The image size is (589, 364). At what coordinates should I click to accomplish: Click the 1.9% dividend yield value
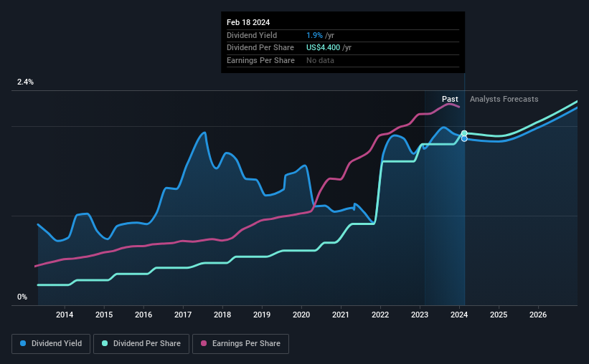(x=314, y=35)
